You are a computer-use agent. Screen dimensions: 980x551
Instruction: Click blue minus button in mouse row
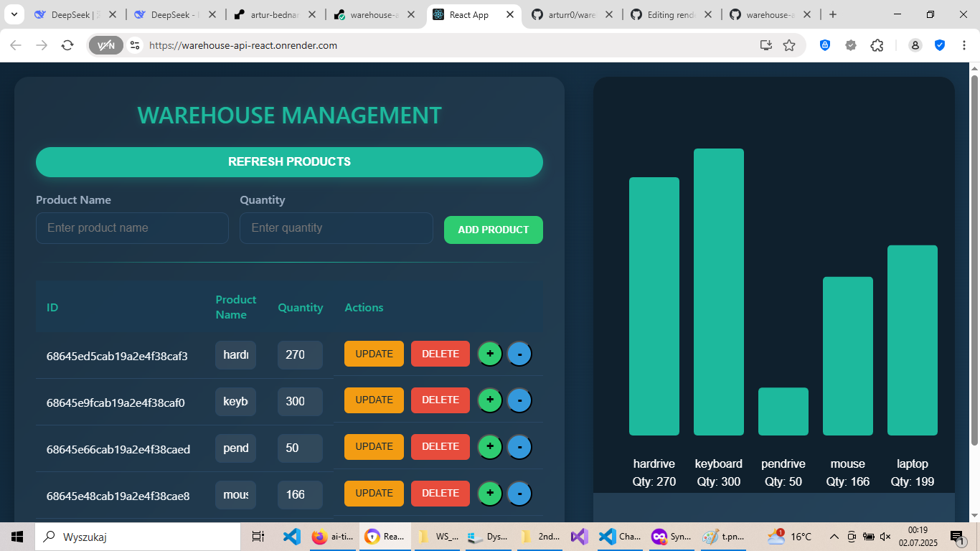point(519,494)
